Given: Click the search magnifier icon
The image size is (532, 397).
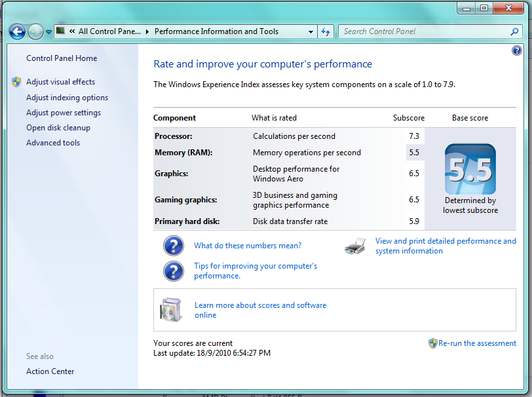Looking at the screenshot, I should coord(514,31).
